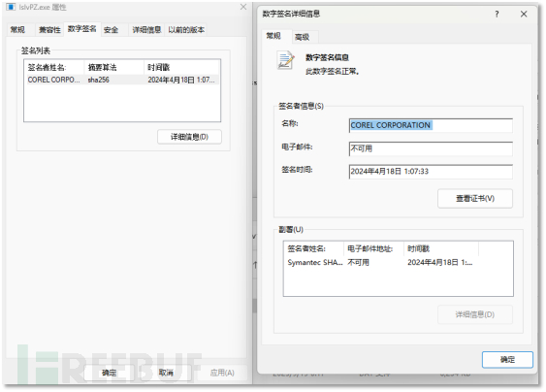This screenshot has height=392, width=546.
Task: Confirm the signature details dialog with 确定
Action: click(507, 360)
